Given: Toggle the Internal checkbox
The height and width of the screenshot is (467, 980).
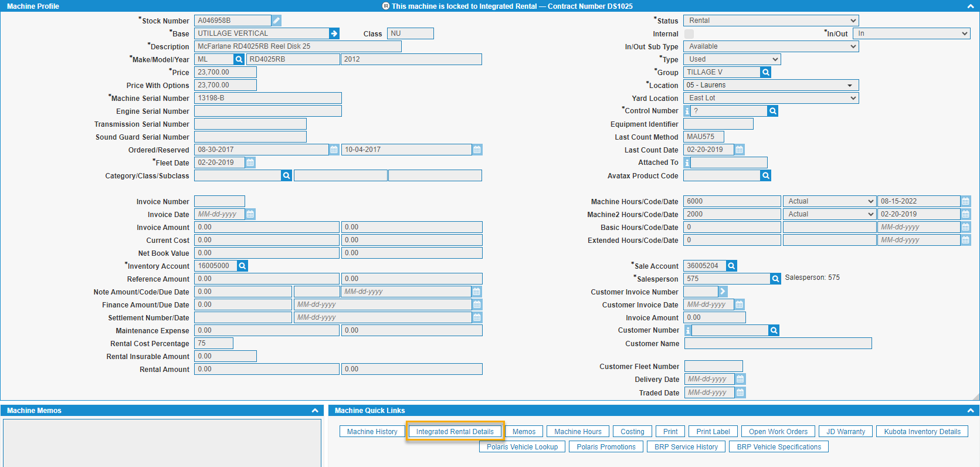Looking at the screenshot, I should tap(689, 34).
